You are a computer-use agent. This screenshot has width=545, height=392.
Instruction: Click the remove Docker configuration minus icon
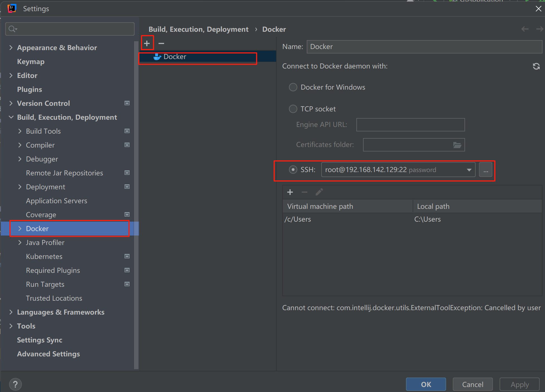point(161,43)
